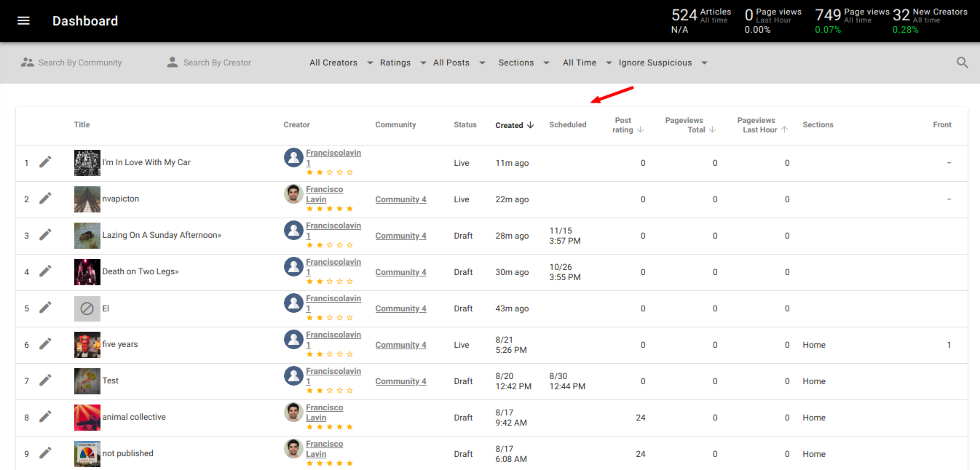The width and height of the screenshot is (980, 470).
Task: Click pencil icon for 'five years' row
Action: point(45,344)
